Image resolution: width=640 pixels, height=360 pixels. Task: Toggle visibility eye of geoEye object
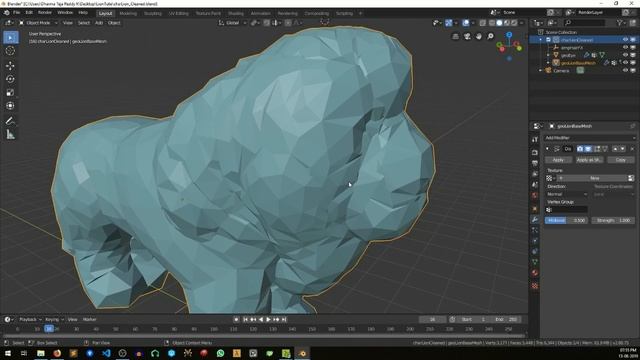pos(625,55)
